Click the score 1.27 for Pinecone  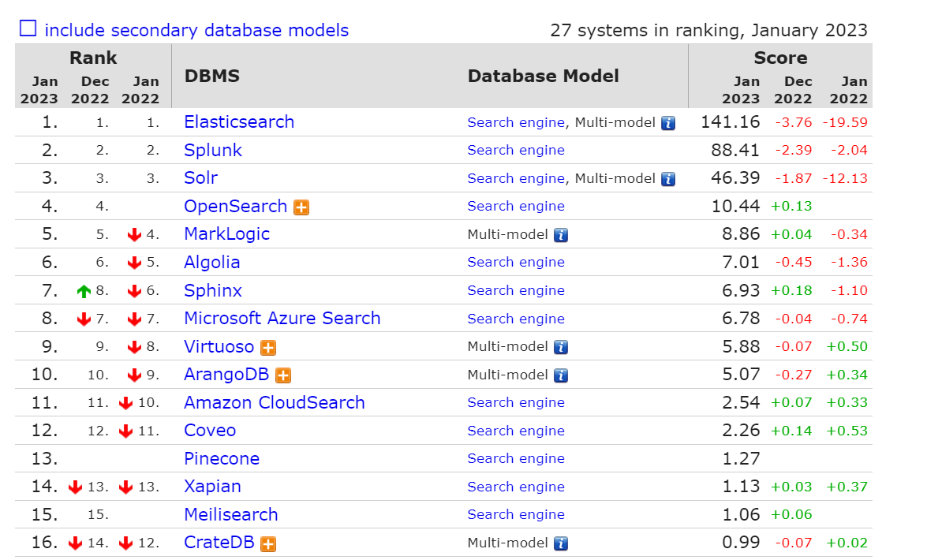click(x=741, y=459)
